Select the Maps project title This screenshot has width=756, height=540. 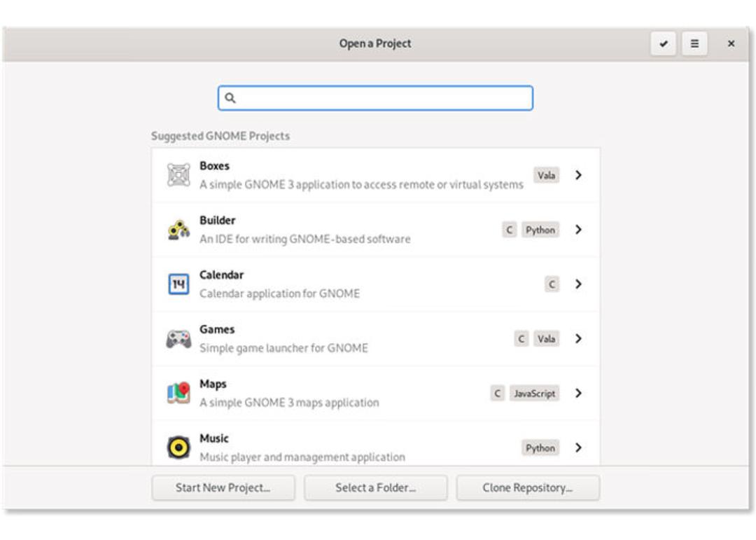pos(213,384)
